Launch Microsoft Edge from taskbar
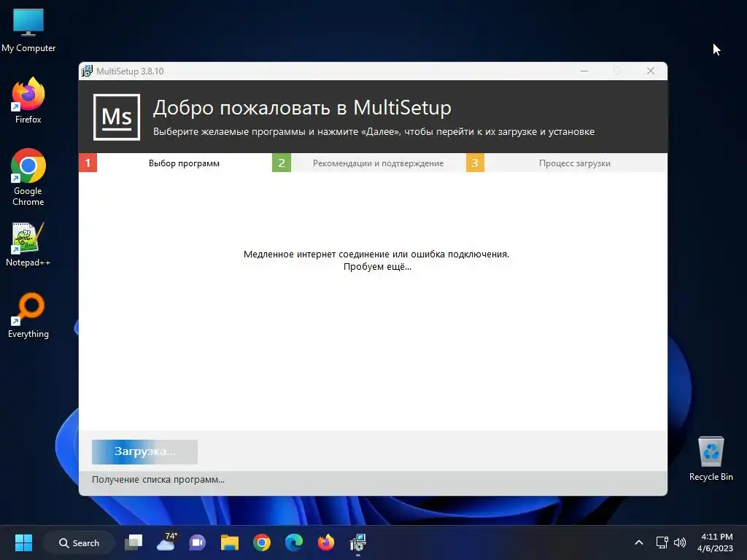747x560 pixels. (x=294, y=542)
